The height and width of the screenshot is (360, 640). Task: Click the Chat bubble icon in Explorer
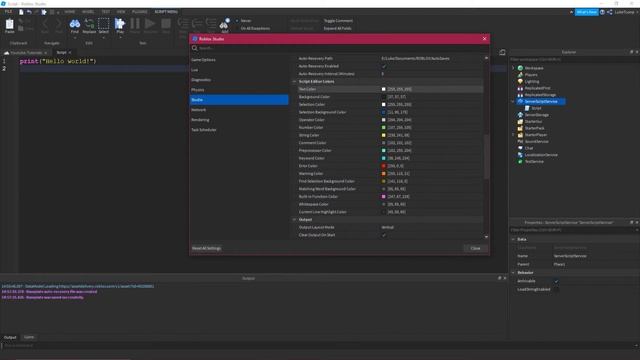coord(520,148)
